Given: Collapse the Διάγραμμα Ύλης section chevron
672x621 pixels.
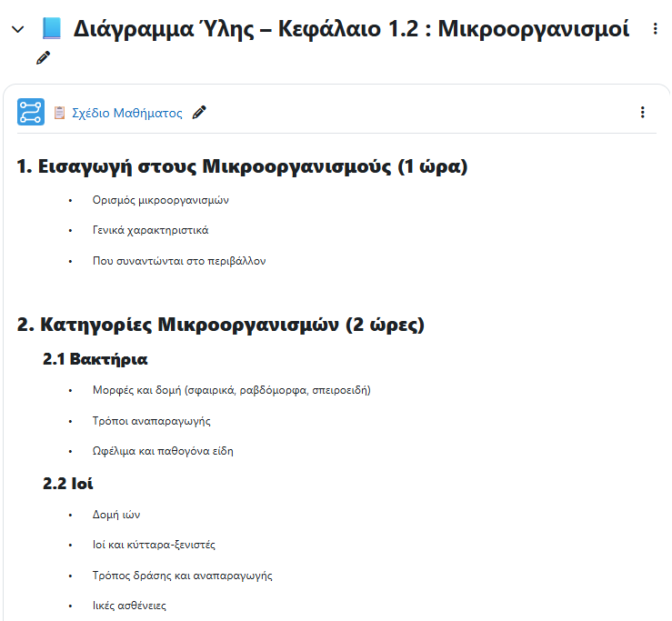Looking at the screenshot, I should (17, 29).
